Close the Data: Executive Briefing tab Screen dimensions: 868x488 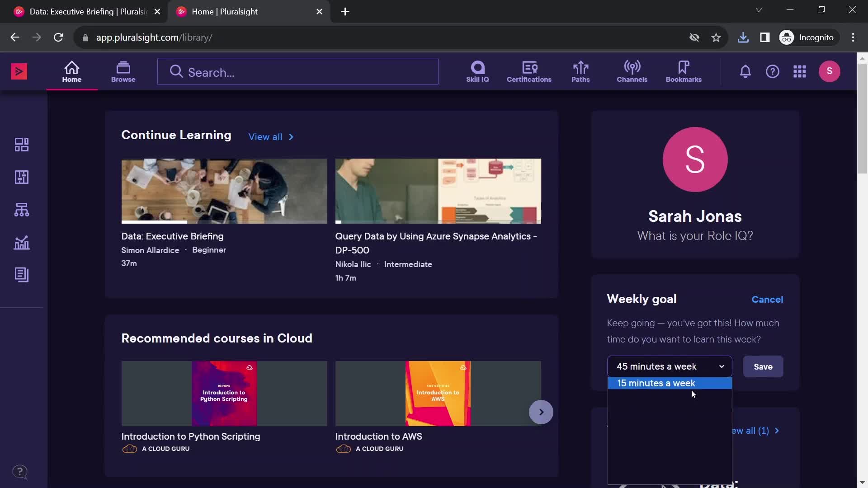point(157,12)
